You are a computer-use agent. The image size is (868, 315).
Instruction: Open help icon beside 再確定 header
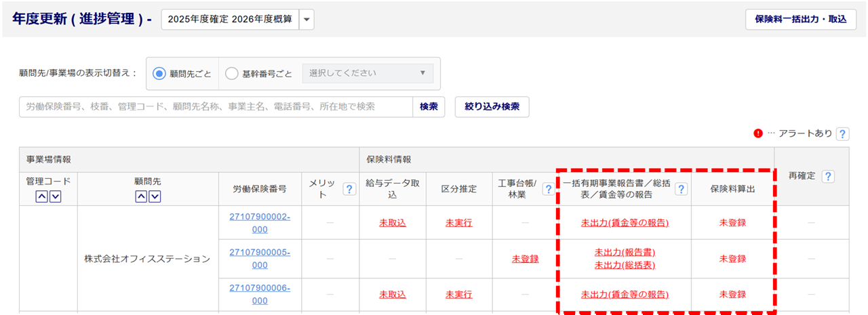827,176
